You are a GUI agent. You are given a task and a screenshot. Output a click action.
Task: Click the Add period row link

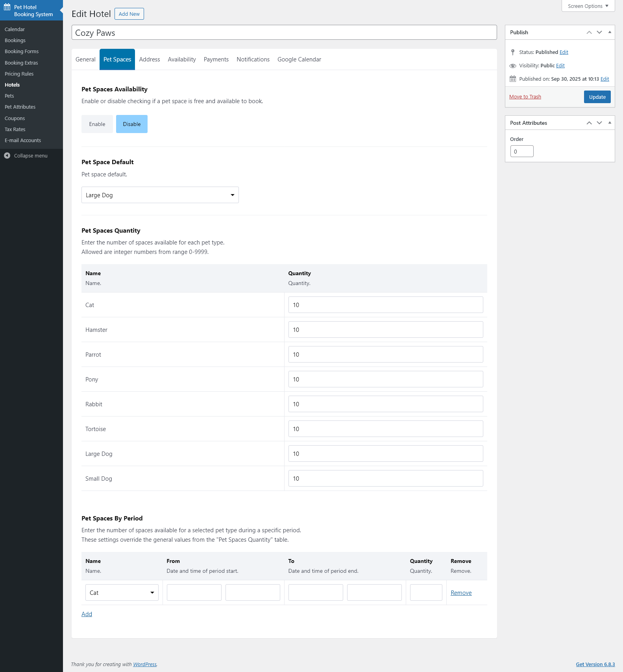(87, 614)
